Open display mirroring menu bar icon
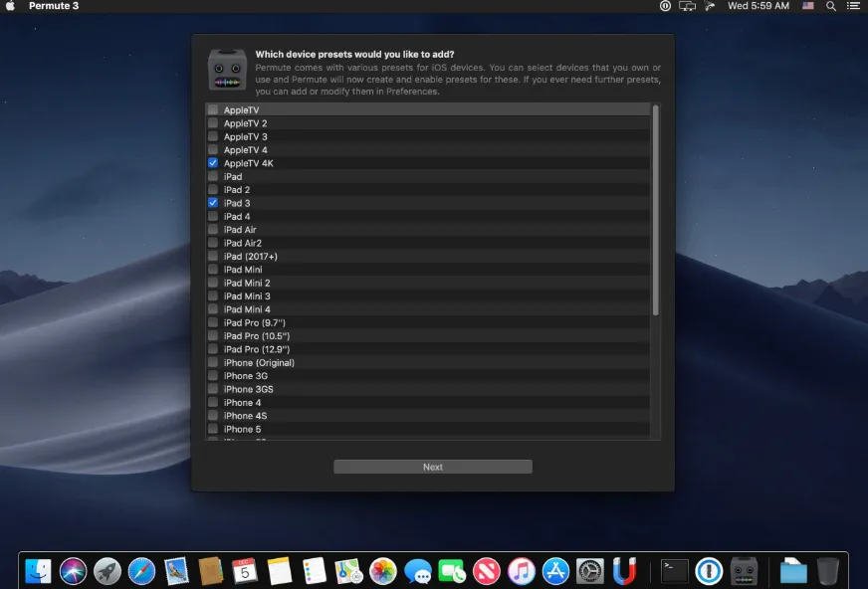 click(x=687, y=6)
